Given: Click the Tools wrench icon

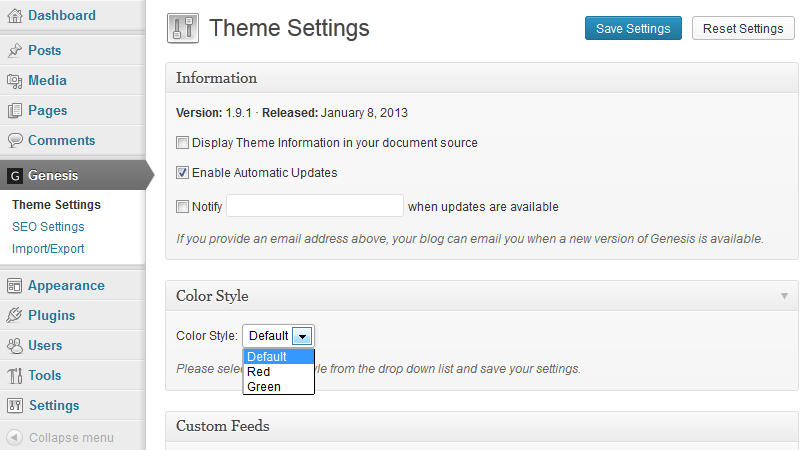Looking at the screenshot, I should [x=15, y=376].
